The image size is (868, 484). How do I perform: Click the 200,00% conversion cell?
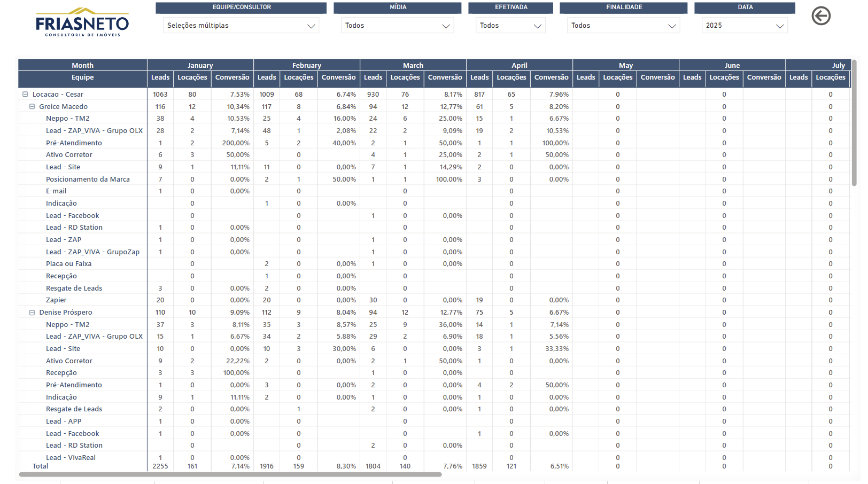236,143
